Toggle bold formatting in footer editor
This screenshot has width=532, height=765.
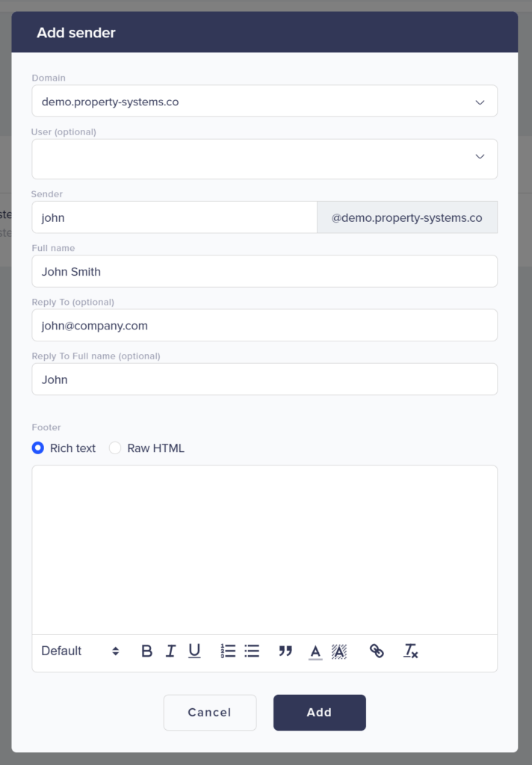click(146, 651)
